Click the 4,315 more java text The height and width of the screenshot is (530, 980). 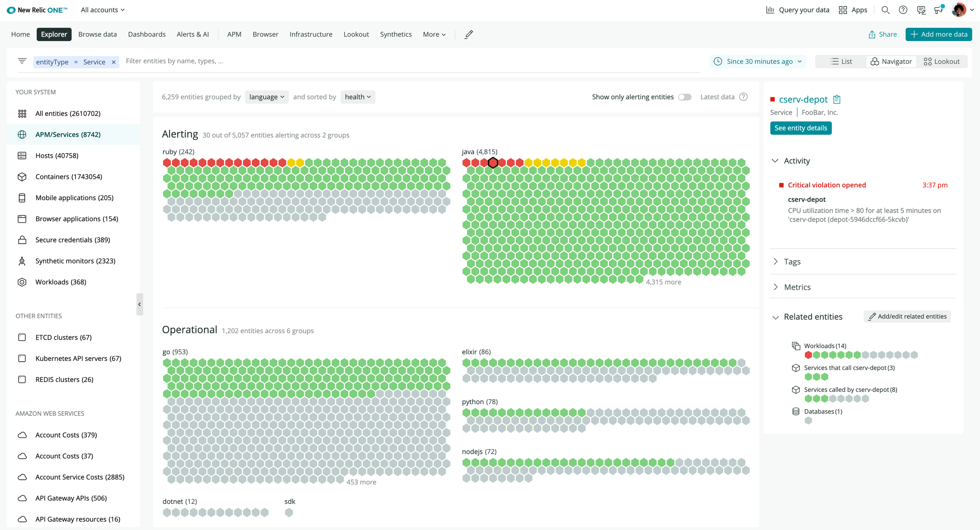663,282
